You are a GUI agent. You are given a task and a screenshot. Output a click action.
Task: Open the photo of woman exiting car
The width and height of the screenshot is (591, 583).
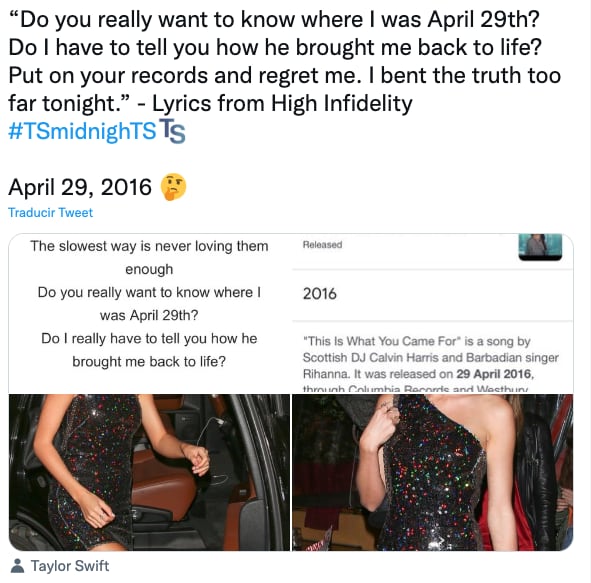click(149, 473)
